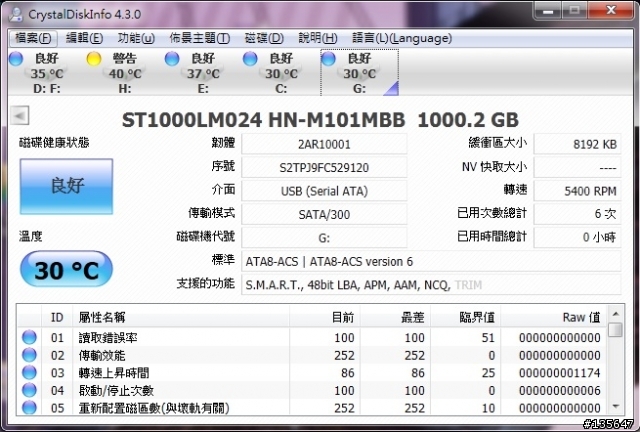Click raw value 000000000006
The width and height of the screenshot is (640, 432).
pyautogui.click(x=559, y=390)
